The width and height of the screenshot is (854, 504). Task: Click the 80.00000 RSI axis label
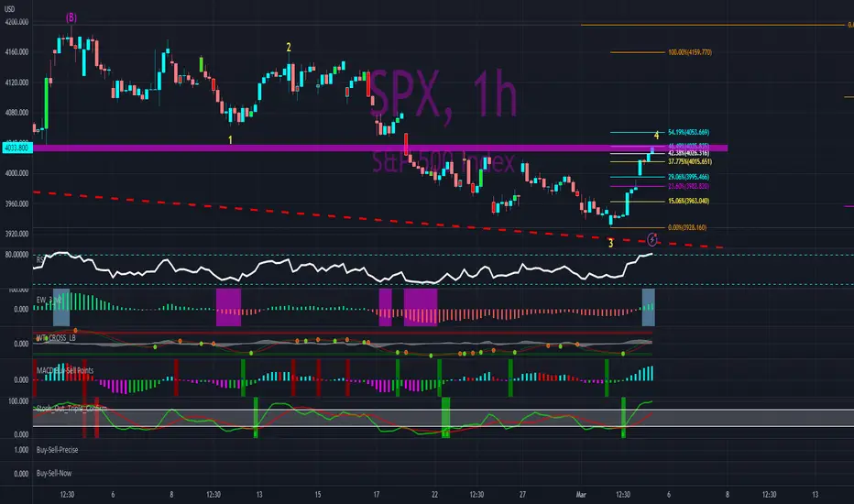click(x=16, y=255)
